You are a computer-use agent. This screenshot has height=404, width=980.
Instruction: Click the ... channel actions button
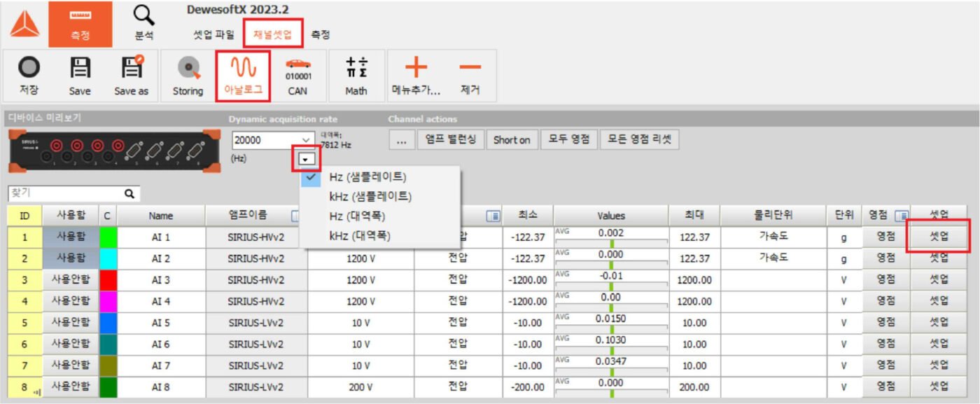pos(401,140)
